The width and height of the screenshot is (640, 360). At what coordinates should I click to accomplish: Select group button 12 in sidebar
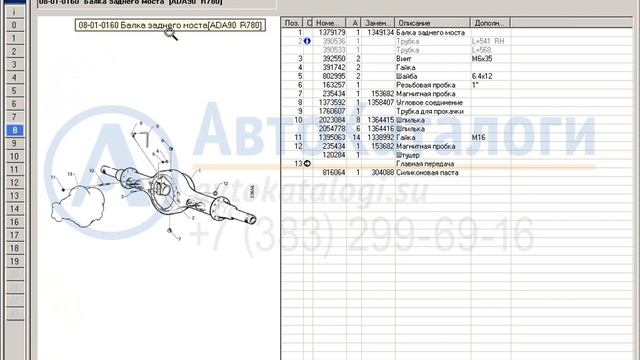(14, 182)
